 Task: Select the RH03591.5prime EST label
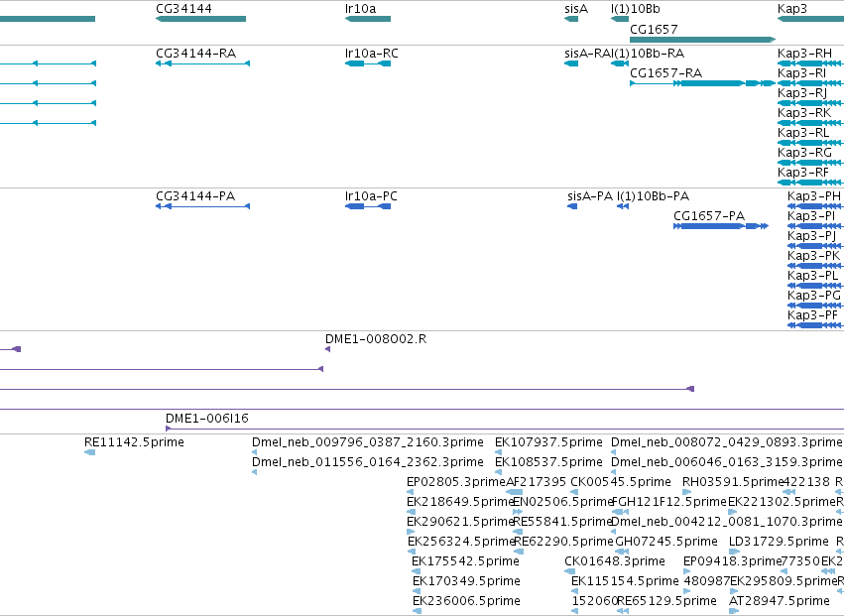tap(733, 482)
